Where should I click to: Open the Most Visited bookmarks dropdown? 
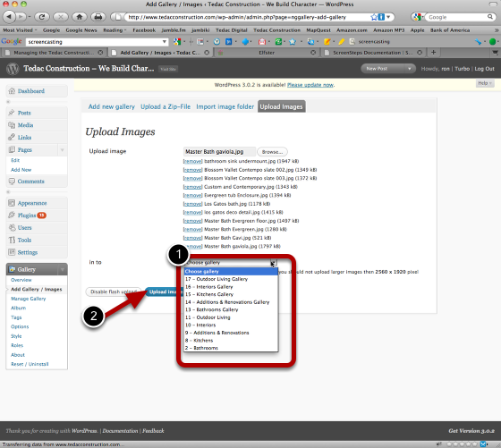pos(20,30)
